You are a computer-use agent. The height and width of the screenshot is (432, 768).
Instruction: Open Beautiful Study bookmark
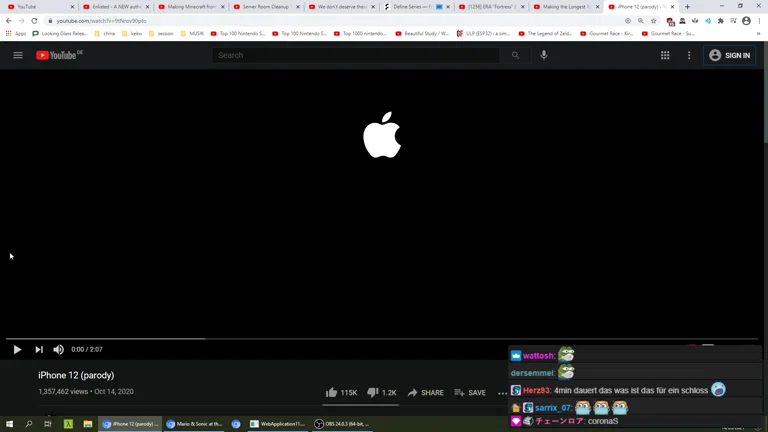(x=422, y=34)
